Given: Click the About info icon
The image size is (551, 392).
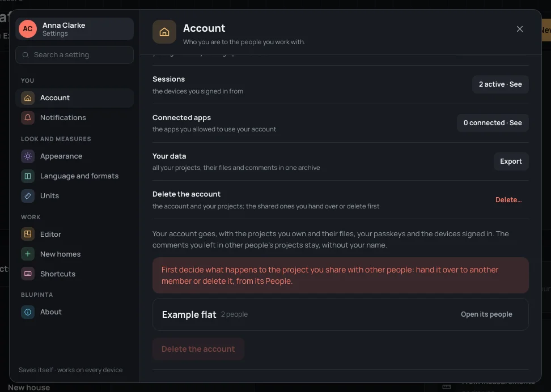Looking at the screenshot, I should [28, 312].
